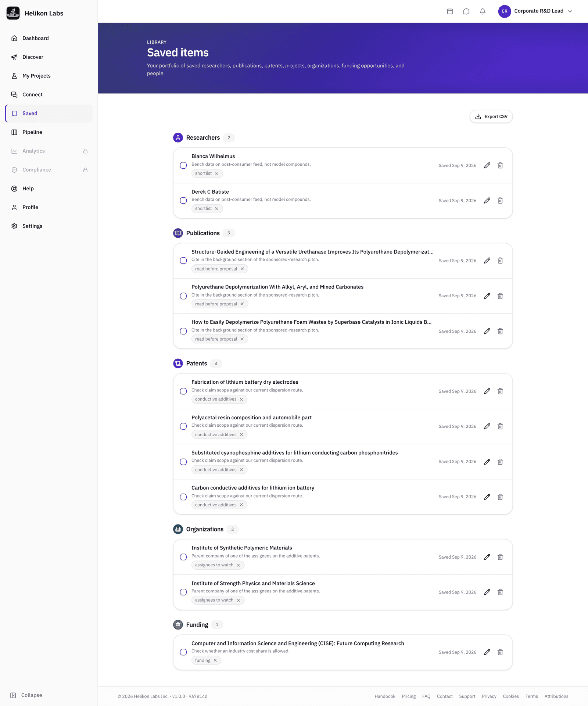Open the Help section

click(49, 189)
